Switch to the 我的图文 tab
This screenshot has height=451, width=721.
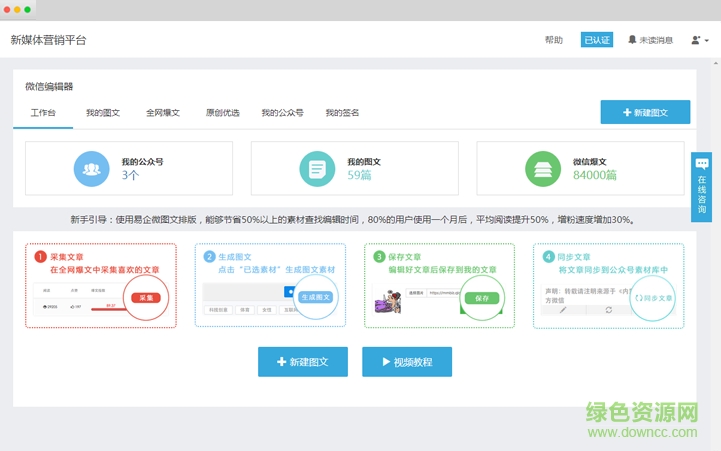click(102, 113)
